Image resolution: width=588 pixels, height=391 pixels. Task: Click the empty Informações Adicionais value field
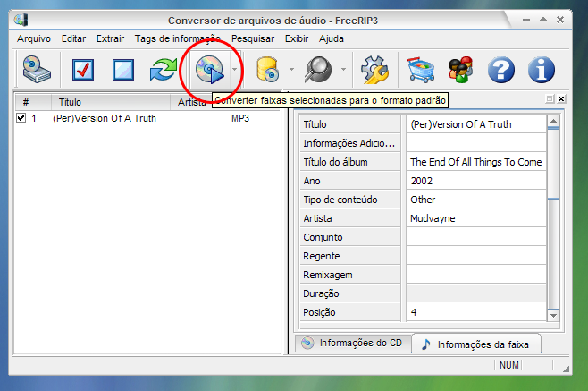click(476, 143)
